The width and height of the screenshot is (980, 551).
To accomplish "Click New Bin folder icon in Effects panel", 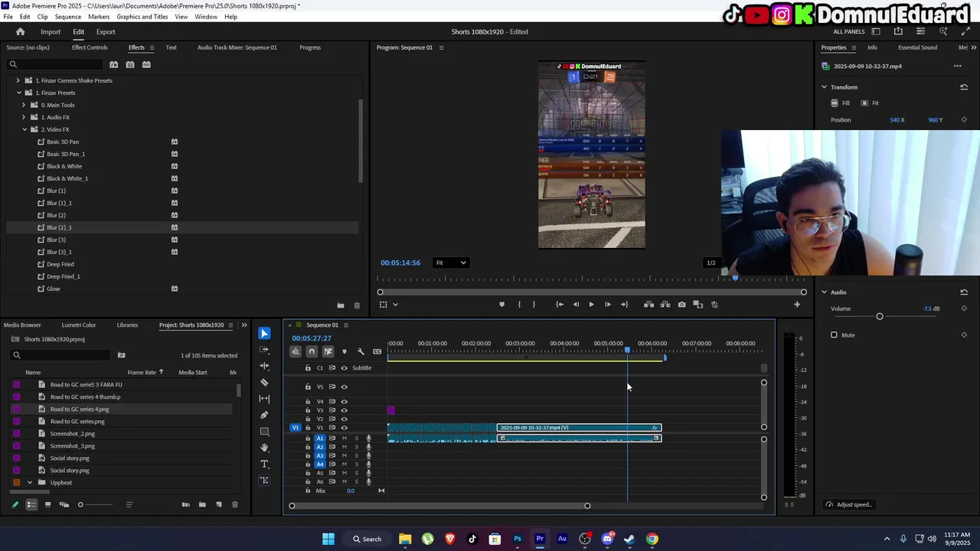I will pyautogui.click(x=340, y=305).
